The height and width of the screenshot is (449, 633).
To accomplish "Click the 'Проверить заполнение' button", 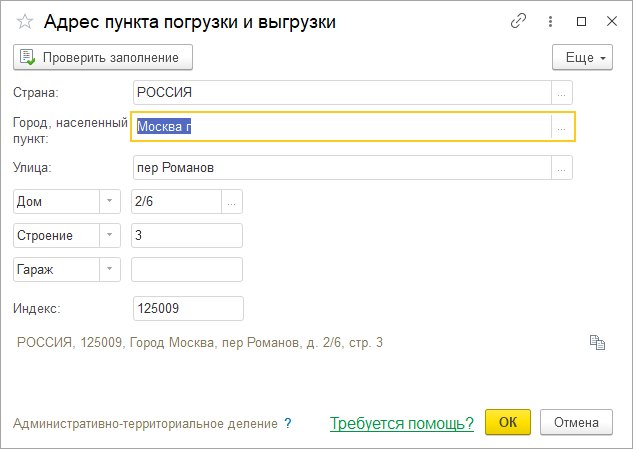I will (103, 57).
